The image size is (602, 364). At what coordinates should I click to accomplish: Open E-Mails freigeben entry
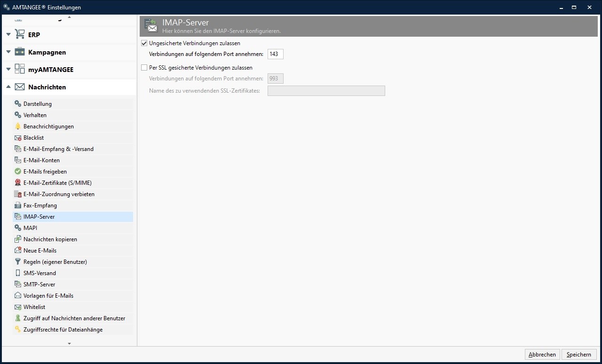73,172
